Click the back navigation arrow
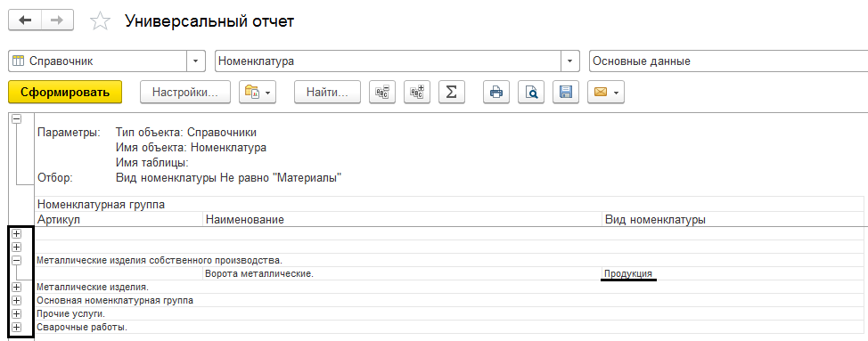 [x=26, y=20]
